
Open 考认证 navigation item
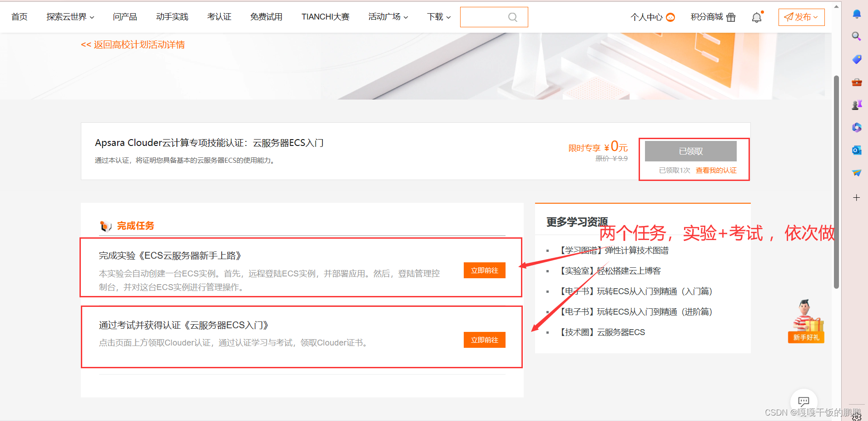pyautogui.click(x=219, y=17)
